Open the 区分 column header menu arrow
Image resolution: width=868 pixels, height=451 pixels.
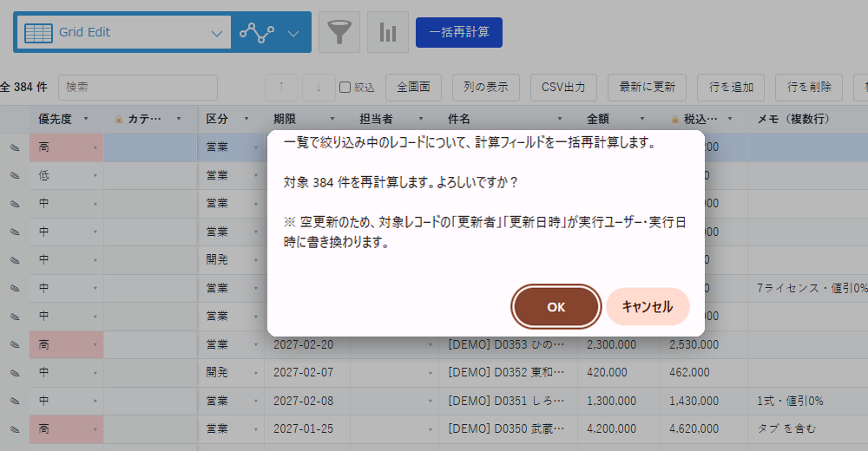(247, 119)
